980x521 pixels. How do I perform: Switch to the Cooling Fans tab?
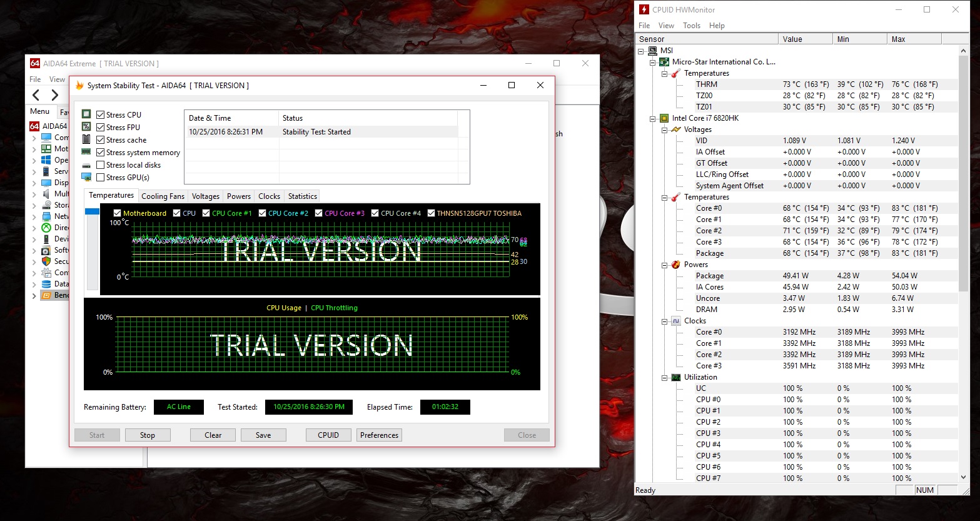coord(163,196)
